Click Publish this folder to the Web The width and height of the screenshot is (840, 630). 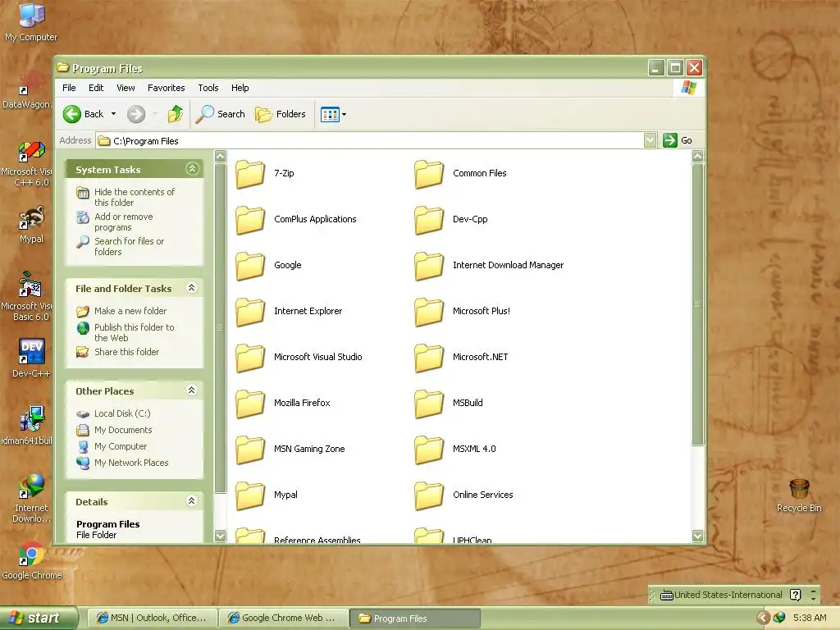[x=126, y=333]
